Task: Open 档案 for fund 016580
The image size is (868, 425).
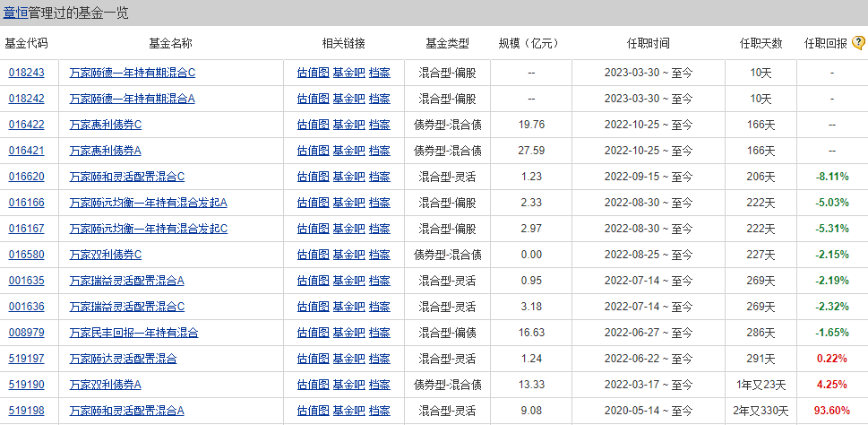Action: coord(379,255)
